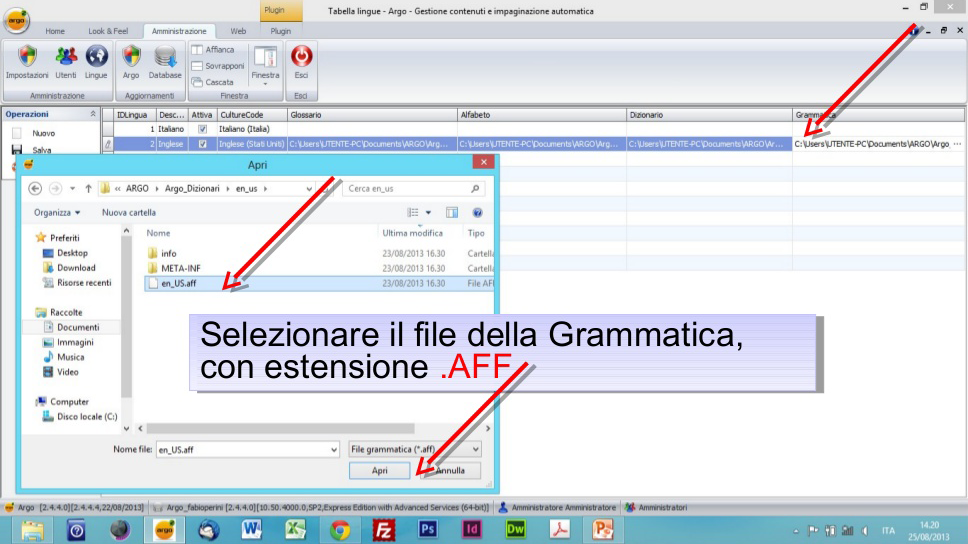This screenshot has height=544, width=968.
Task: Open the Utenti administration icon
Action: pos(65,62)
